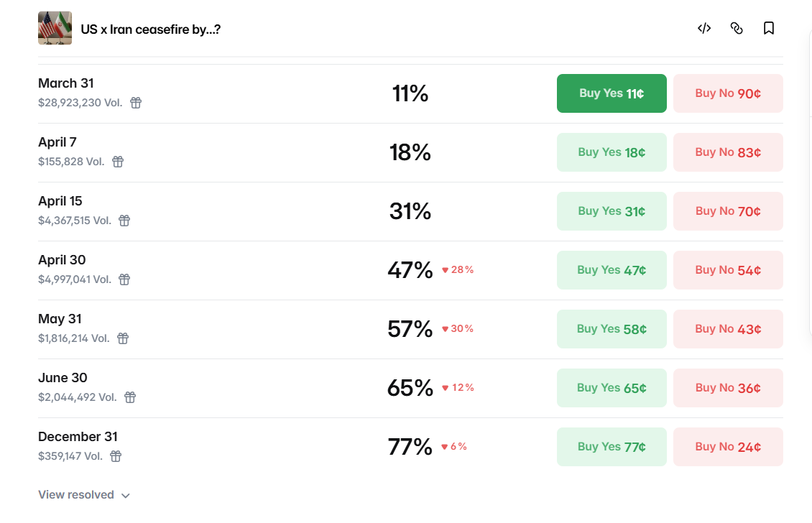This screenshot has width=812, height=523.
Task: Expand the View resolved section
Action: coord(76,494)
